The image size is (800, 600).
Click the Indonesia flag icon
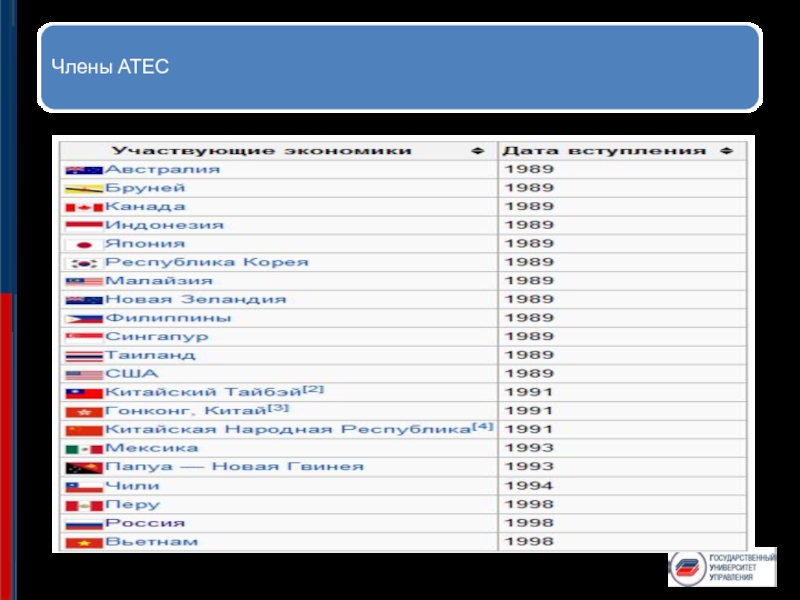pos(84,226)
